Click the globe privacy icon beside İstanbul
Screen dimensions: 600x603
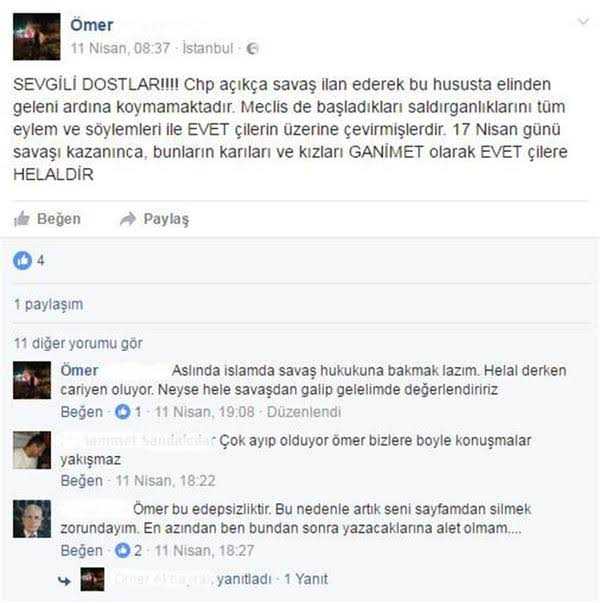(x=252, y=49)
